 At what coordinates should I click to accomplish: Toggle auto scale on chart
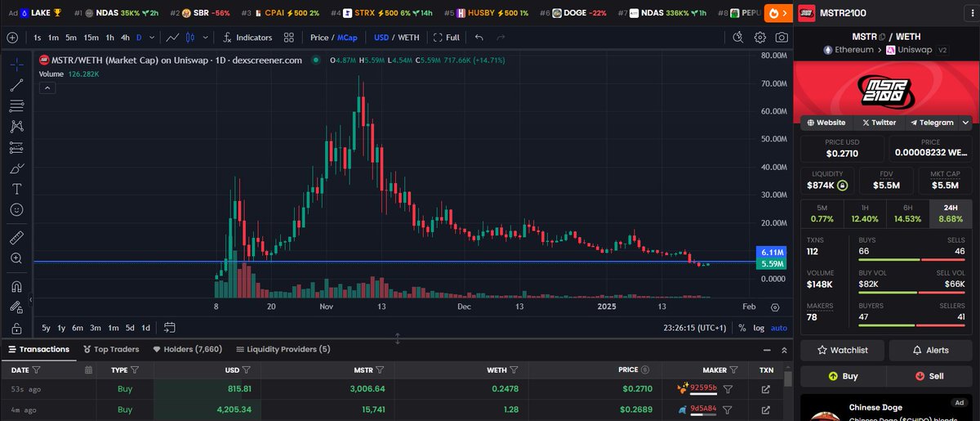[779, 328]
